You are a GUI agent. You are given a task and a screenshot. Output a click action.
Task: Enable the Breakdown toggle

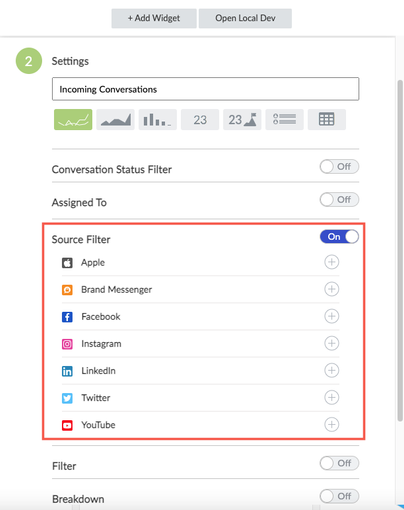(339, 496)
